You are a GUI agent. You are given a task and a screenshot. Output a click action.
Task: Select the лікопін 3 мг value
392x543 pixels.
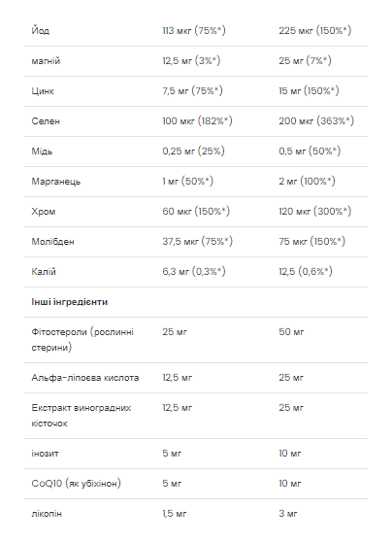[x=288, y=513]
